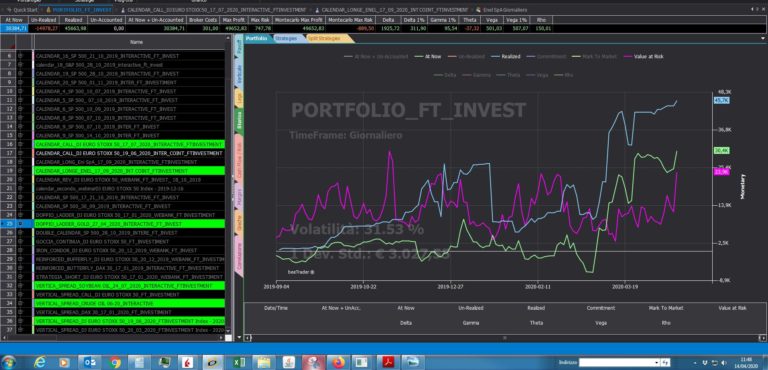Click the strategy icon in row 6
The image size is (768, 370).
pos(21,56)
